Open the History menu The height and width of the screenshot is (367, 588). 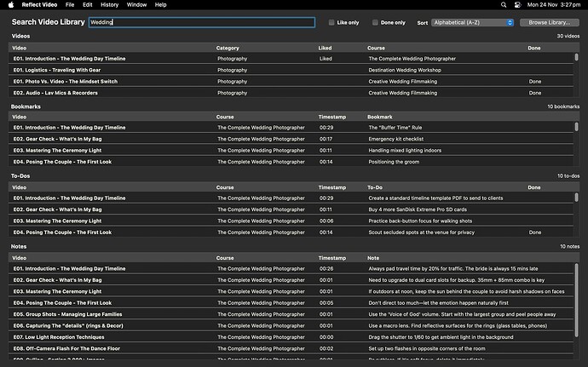tap(109, 5)
